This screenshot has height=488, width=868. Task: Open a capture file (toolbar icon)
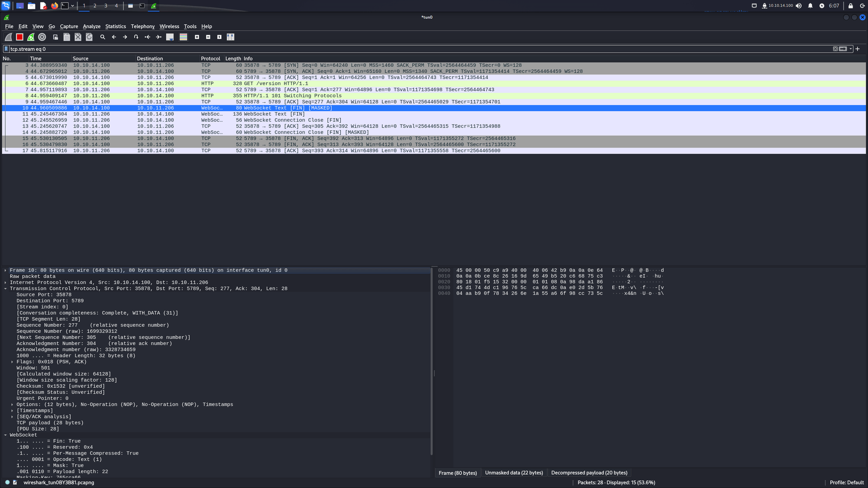coord(56,37)
